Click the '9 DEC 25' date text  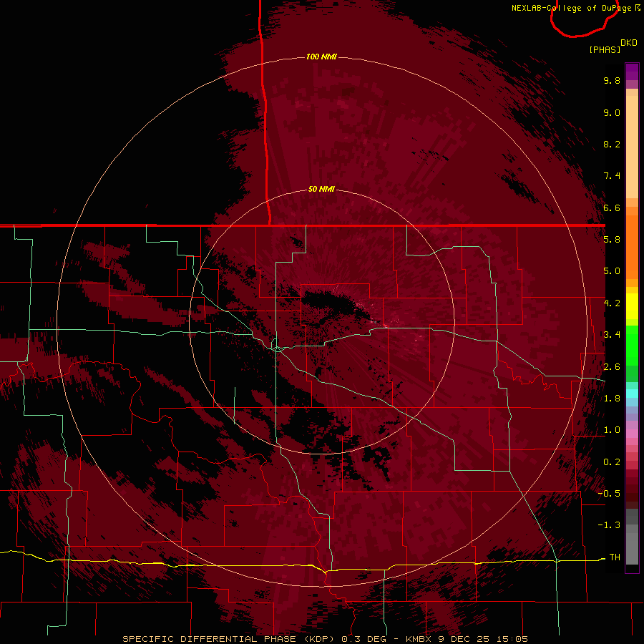(x=465, y=639)
